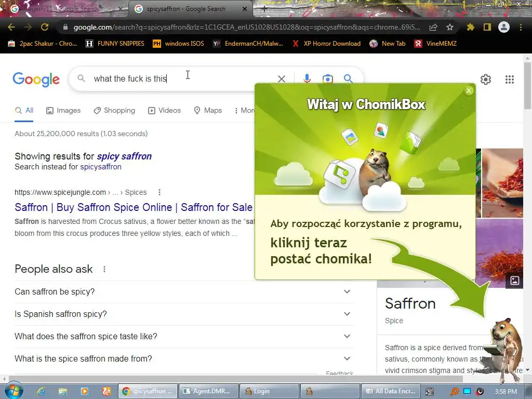This screenshot has width=532, height=399.
Task: Click the address bar URL
Action: pyautogui.click(x=246, y=27)
